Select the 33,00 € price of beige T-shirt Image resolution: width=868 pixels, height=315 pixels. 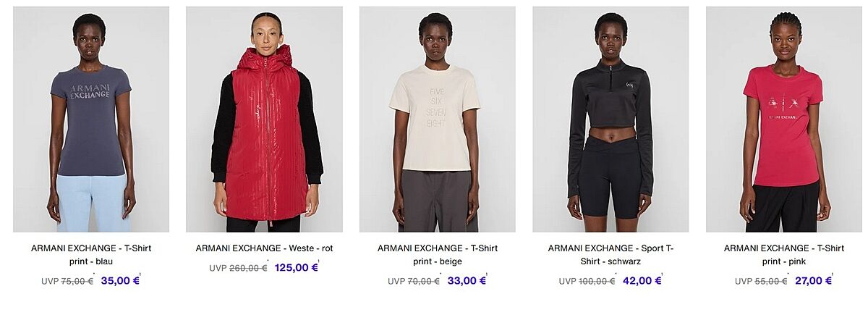coord(467,281)
